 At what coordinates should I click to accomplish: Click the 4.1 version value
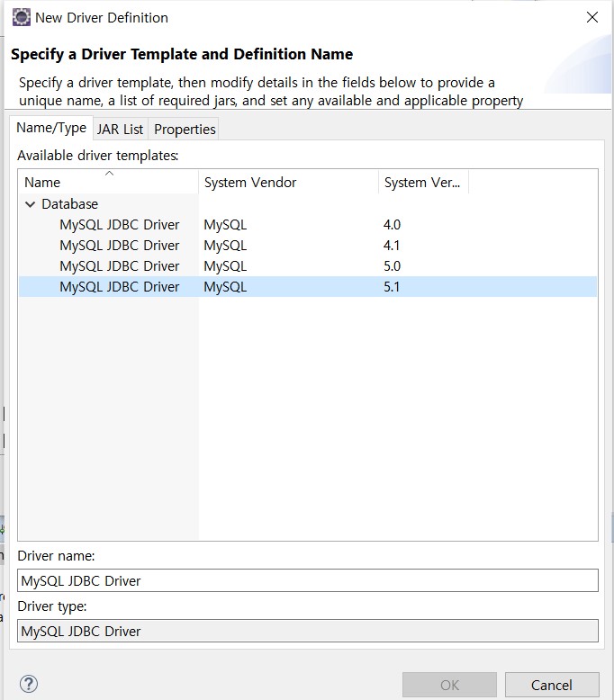pyautogui.click(x=391, y=245)
